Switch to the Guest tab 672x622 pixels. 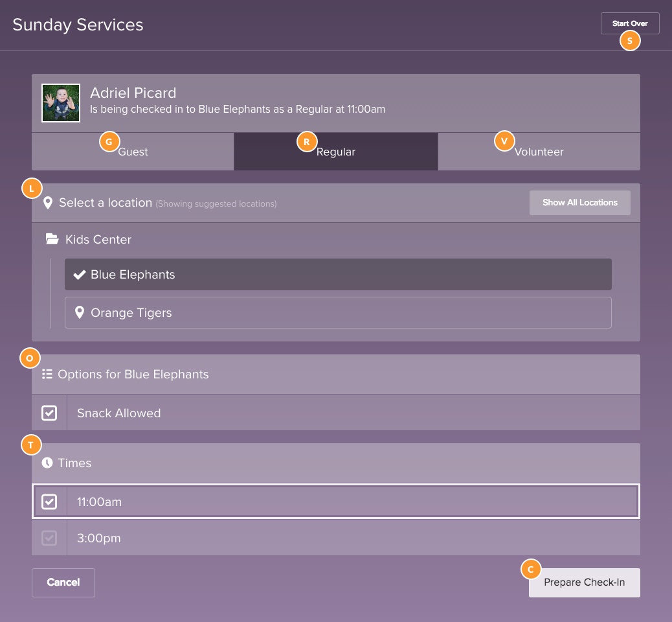click(x=133, y=152)
